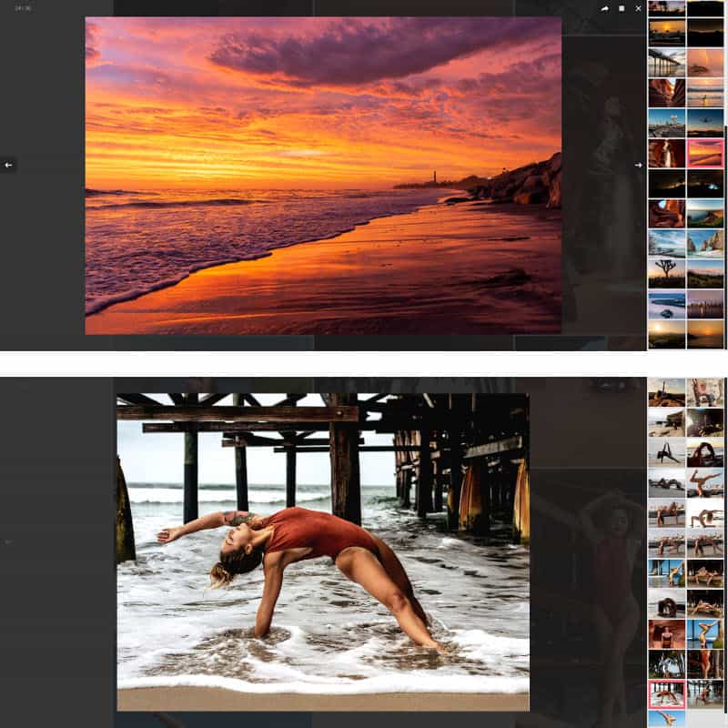Image resolution: width=728 pixels, height=728 pixels.
Task: Select the pink-highlighted sunset beach thumbnail
Action: (x=705, y=153)
